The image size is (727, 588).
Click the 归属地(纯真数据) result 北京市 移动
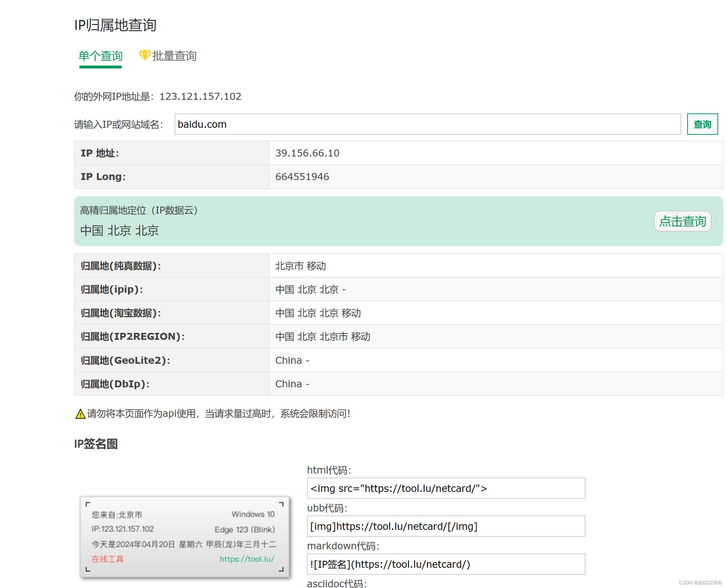[300, 266]
